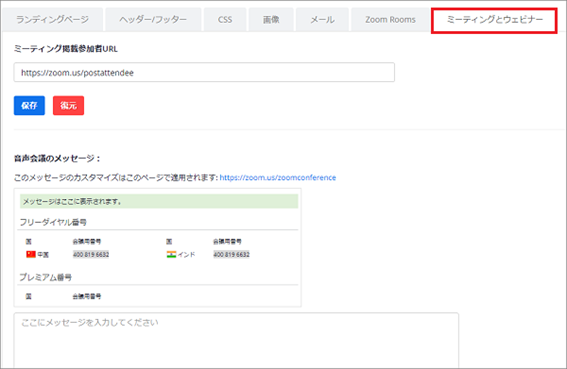The width and height of the screenshot is (567, 369).
Task: Go to the メール tab
Action: point(322,20)
